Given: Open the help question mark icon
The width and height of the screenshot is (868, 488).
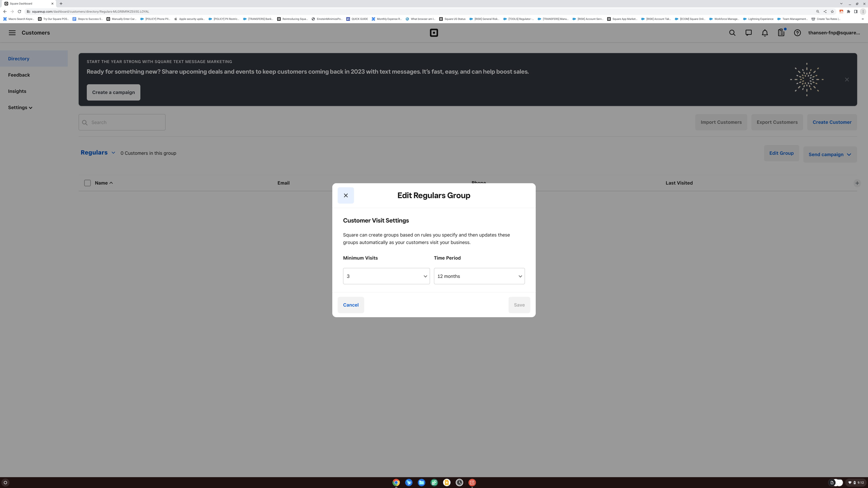Looking at the screenshot, I should click(x=797, y=33).
